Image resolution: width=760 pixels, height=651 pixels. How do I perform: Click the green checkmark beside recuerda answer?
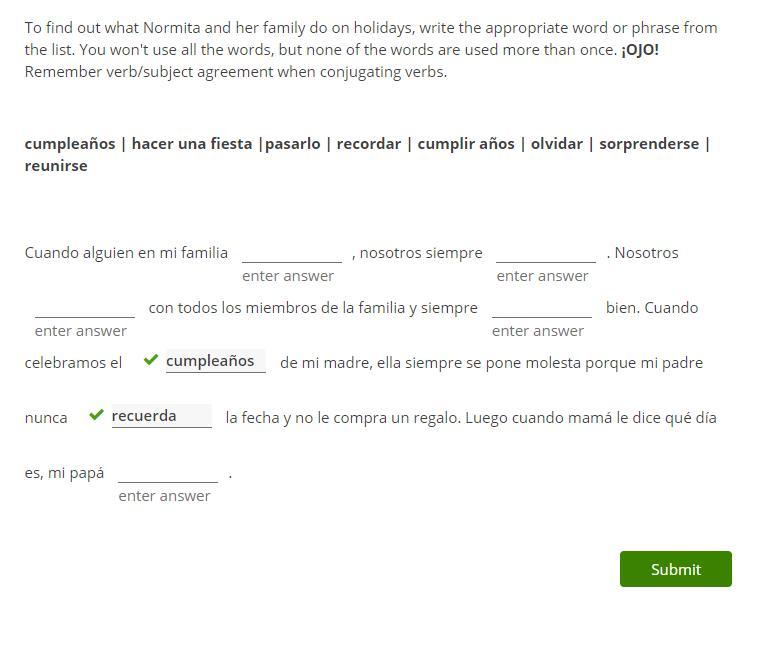(x=97, y=415)
